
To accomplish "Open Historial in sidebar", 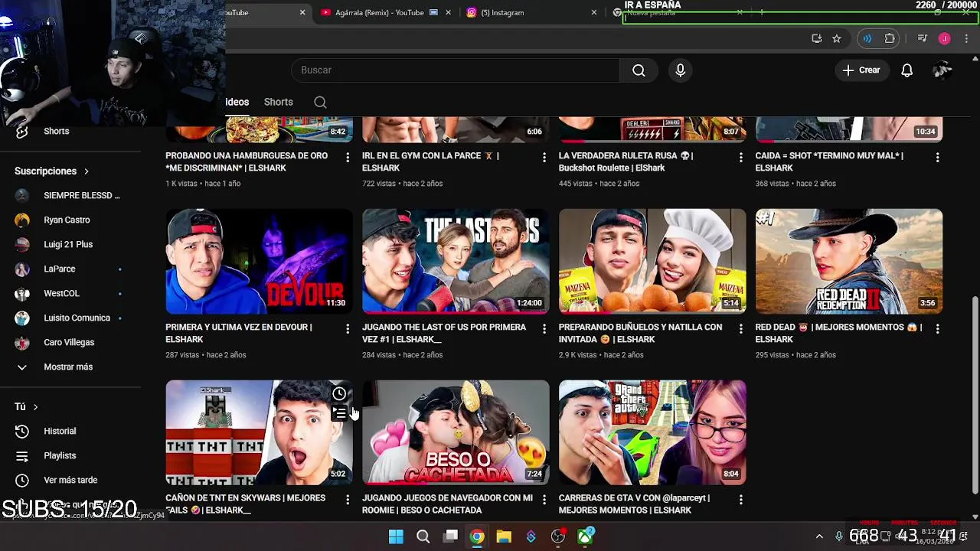I will (60, 431).
